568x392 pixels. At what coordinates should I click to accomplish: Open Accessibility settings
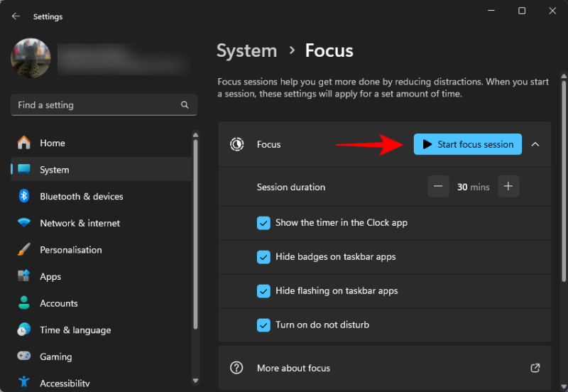tap(102, 383)
